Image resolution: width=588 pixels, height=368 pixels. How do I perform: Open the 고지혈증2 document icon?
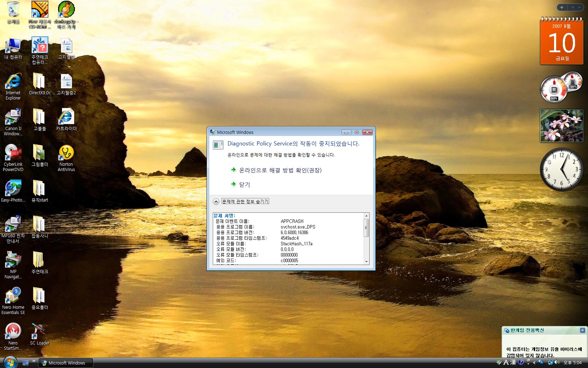(x=66, y=84)
